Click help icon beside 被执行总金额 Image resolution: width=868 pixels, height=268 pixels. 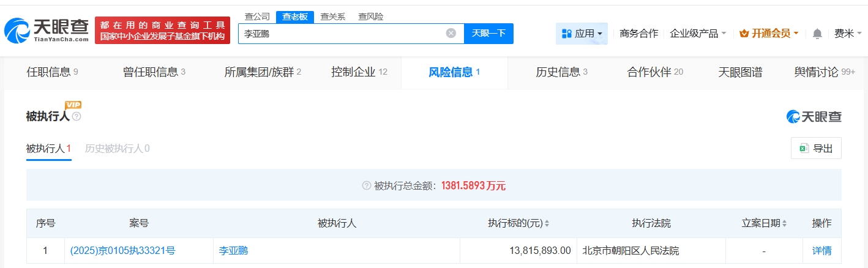[x=367, y=185]
